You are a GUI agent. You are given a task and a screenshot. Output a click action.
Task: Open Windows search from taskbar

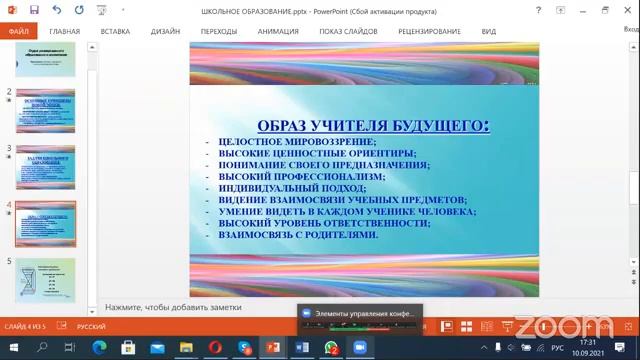[x=42, y=348]
